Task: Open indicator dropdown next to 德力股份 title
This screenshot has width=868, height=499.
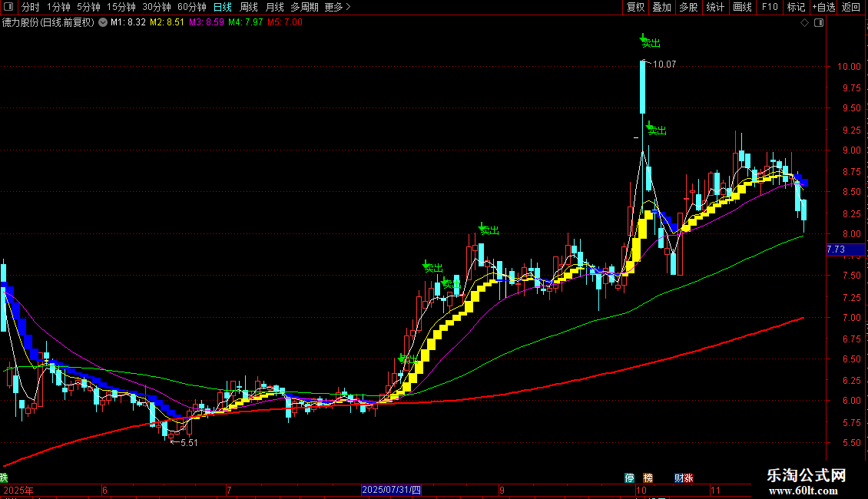Action: (x=103, y=22)
